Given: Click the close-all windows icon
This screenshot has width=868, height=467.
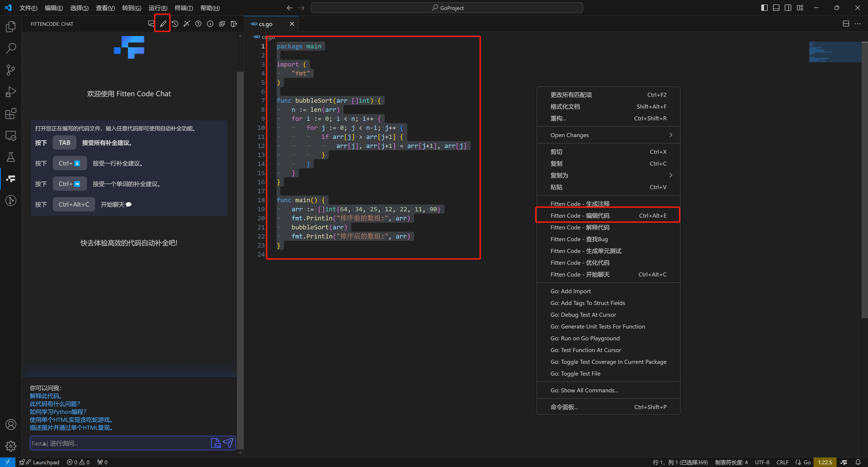Looking at the screenshot, I should tap(222, 24).
